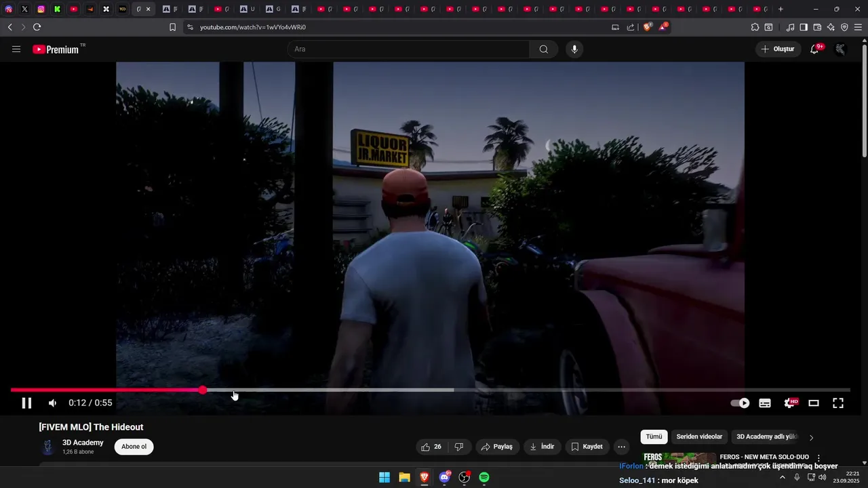Select the 'Seriden videolar' filter chip
The image size is (868, 488).
click(699, 437)
